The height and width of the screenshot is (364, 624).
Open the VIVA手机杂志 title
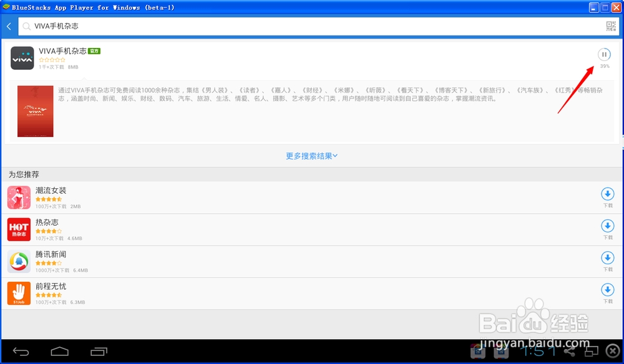62,51
